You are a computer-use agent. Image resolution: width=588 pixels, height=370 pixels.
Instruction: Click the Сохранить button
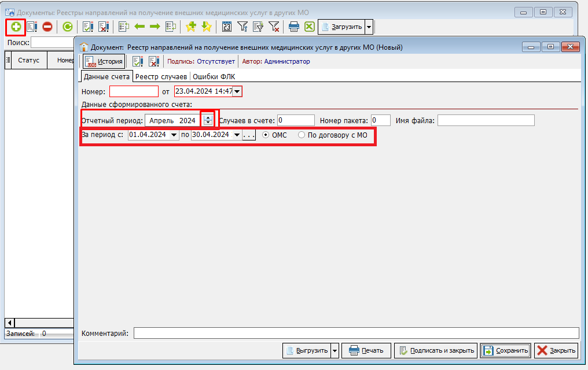505,350
